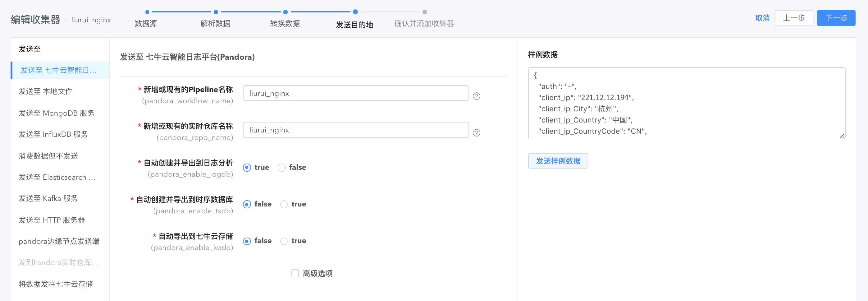Select false for pandora_enable_kodo

click(247, 241)
